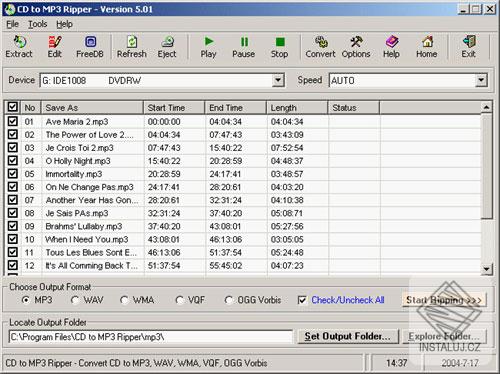Image resolution: width=500 pixels, height=374 pixels.
Task: Sort by the Start Time column header
Action: [x=174, y=108]
